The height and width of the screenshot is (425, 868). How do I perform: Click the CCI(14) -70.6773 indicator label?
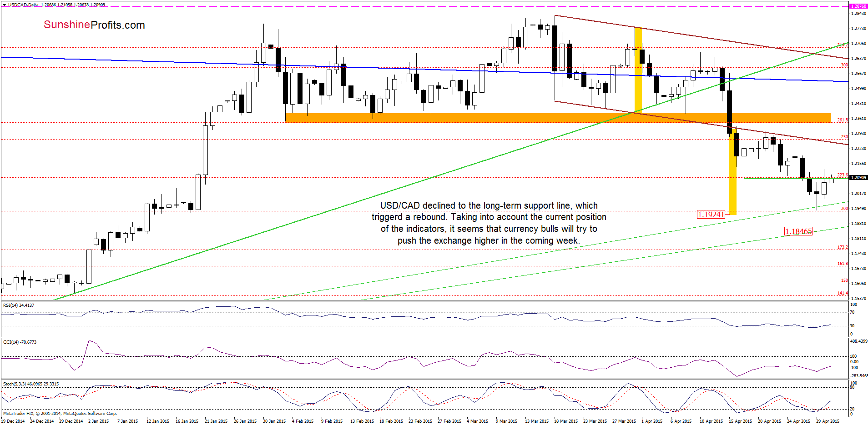click(20, 342)
